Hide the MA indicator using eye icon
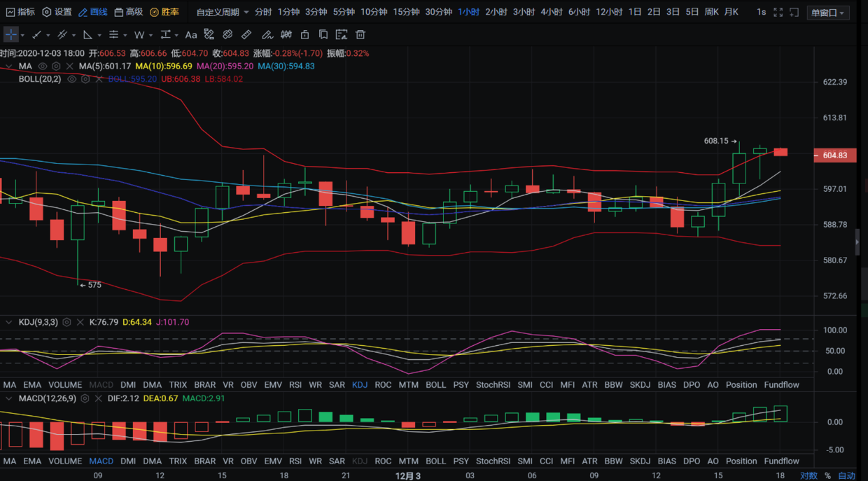Image resolution: width=868 pixels, height=481 pixels. click(x=43, y=67)
